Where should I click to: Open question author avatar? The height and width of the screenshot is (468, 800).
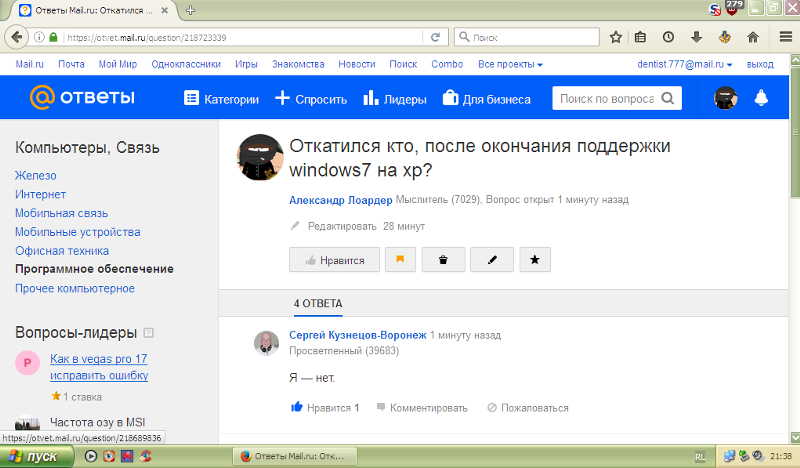[x=260, y=157]
